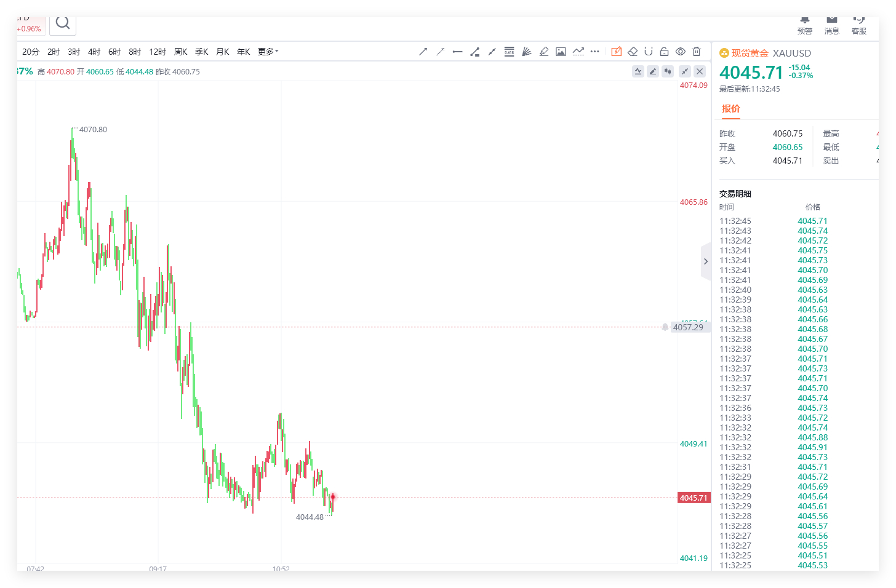This screenshot has width=896, height=588.
Task: Switch to the 20分 timeframe
Action: [x=31, y=52]
